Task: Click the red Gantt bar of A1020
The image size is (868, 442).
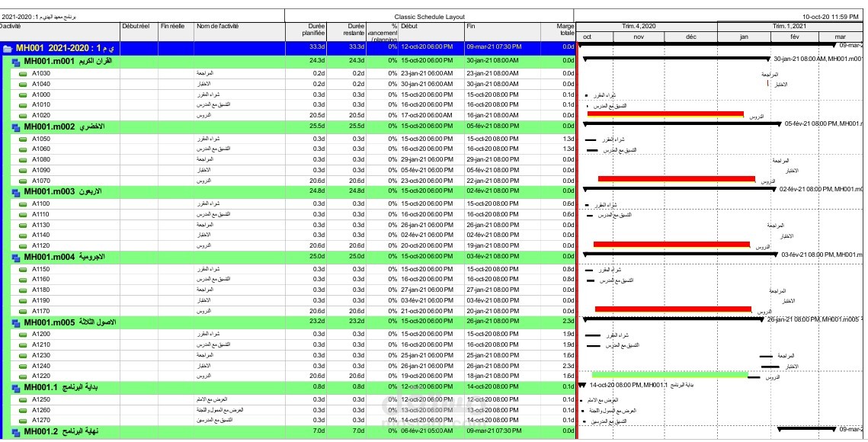Action: coord(665,114)
